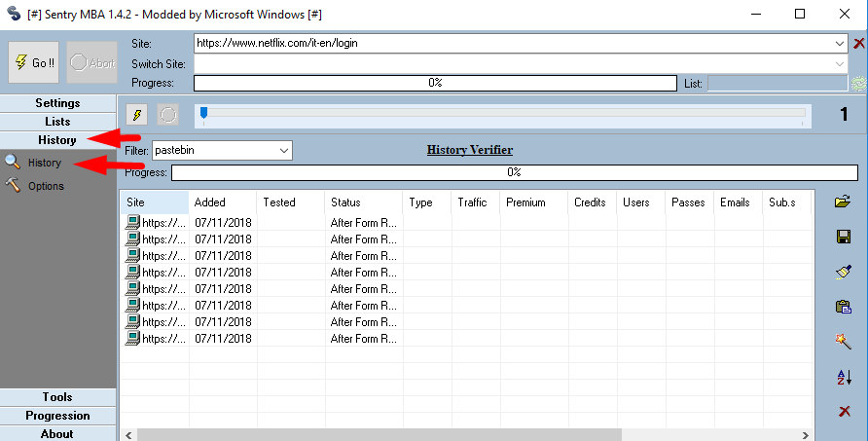Viewport: 868px width, 441px height.
Task: Expand the Switch Site dropdown
Action: pyautogui.click(x=840, y=63)
